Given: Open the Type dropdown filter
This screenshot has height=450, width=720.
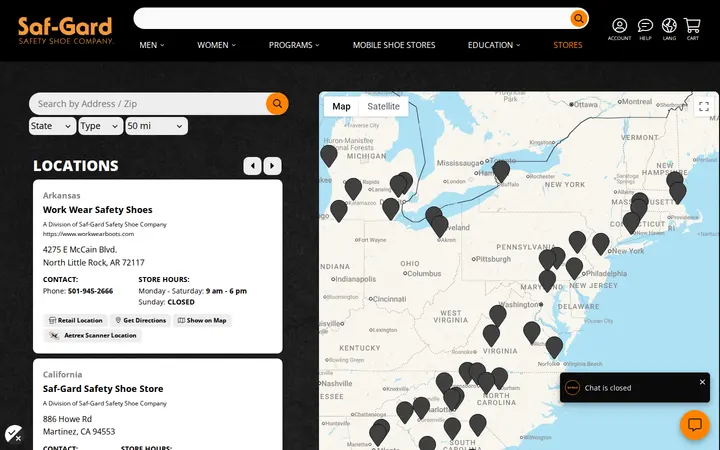Looking at the screenshot, I should coord(101,126).
